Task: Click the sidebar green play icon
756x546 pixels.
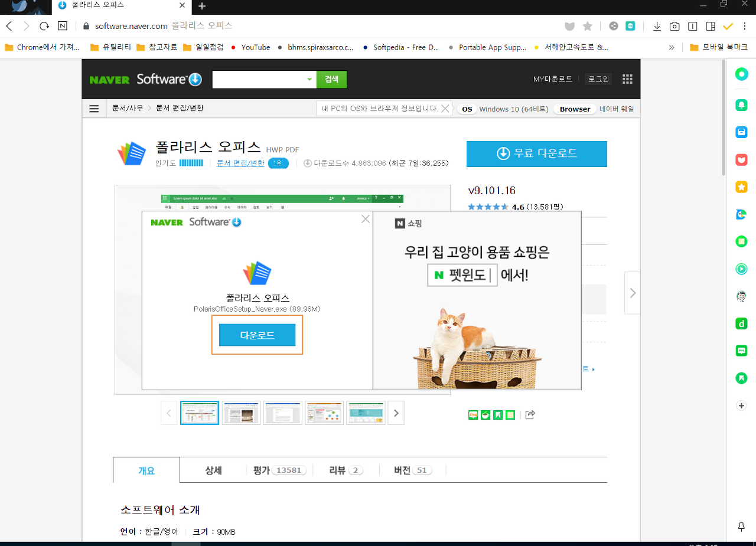Action: point(741,269)
